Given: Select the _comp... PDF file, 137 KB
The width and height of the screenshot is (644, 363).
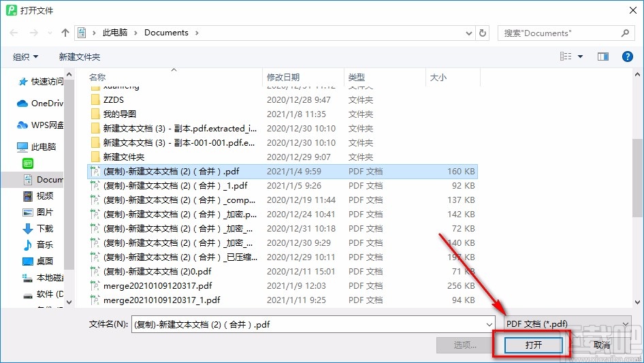Looking at the screenshot, I should 282,200.
